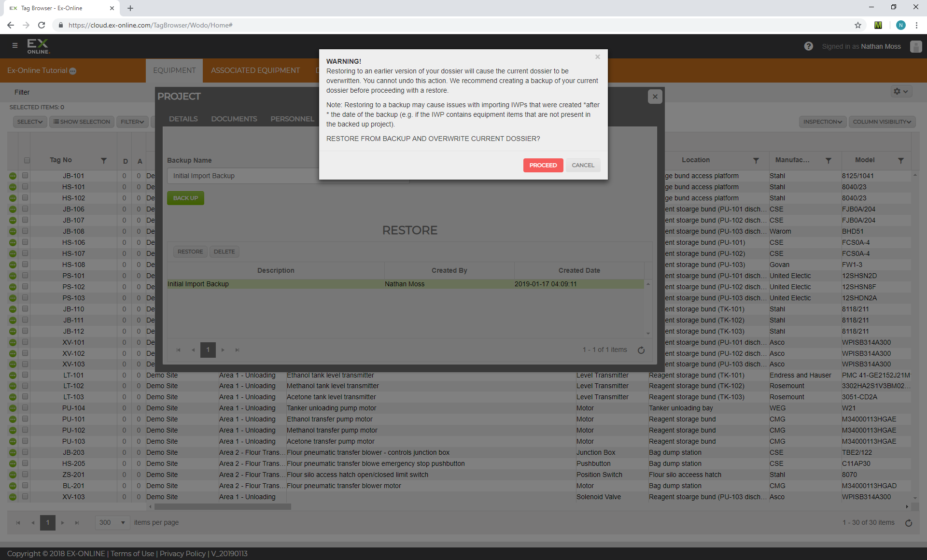The image size is (927, 560).
Task: Toggle the select-all checkbox in the header
Action: 27,160
